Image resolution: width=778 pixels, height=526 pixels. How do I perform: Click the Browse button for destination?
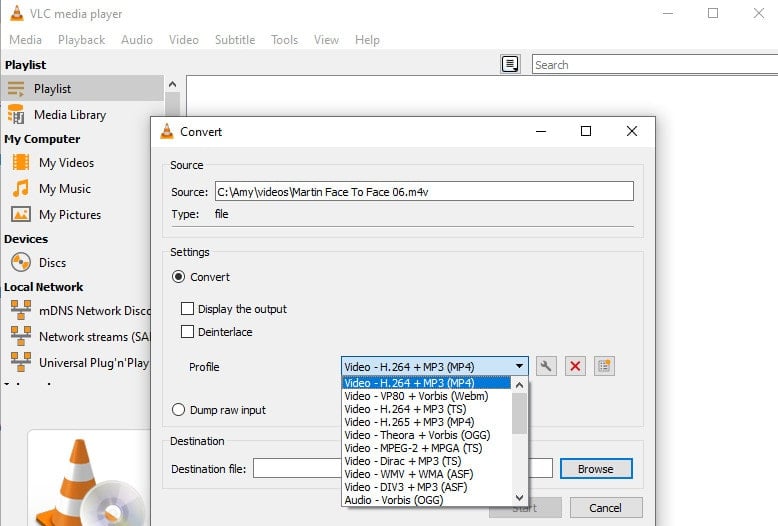click(596, 468)
